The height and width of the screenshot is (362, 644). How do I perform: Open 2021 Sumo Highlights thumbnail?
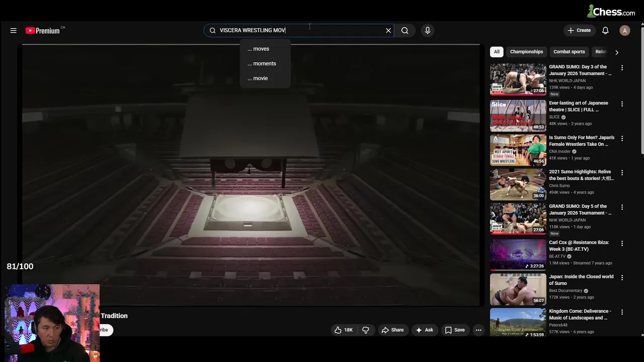tap(518, 184)
